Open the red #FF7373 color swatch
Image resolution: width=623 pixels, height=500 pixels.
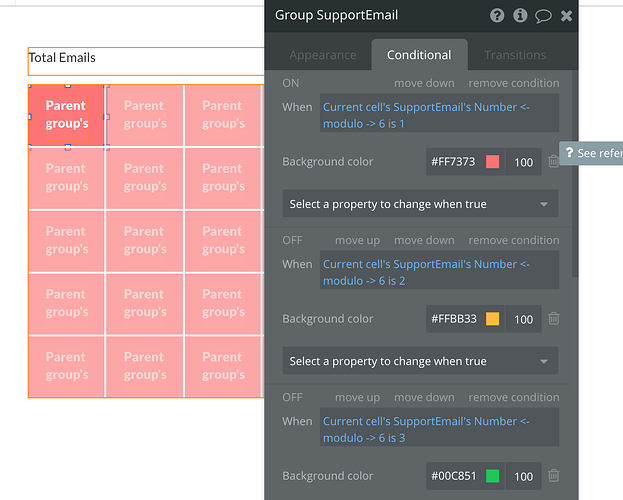[x=492, y=161]
